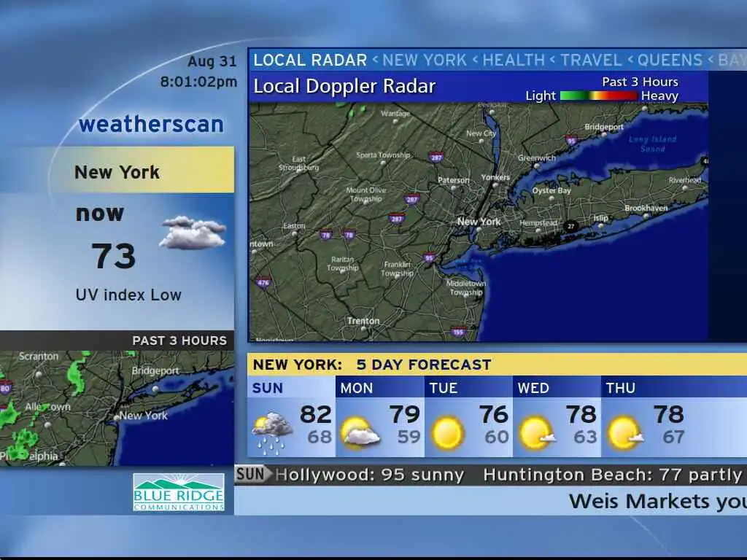
Task: Click the 'Past 3 Hours' legend label
Action: 640,82
